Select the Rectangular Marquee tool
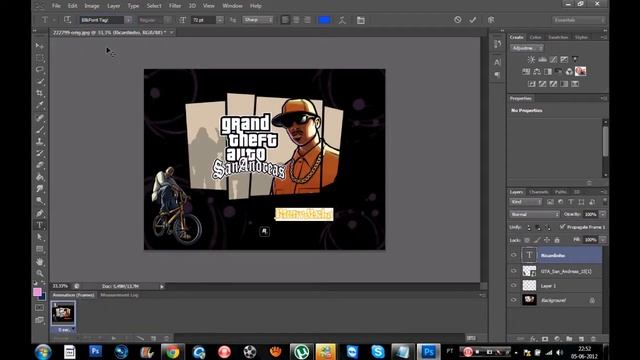 pos(39,58)
